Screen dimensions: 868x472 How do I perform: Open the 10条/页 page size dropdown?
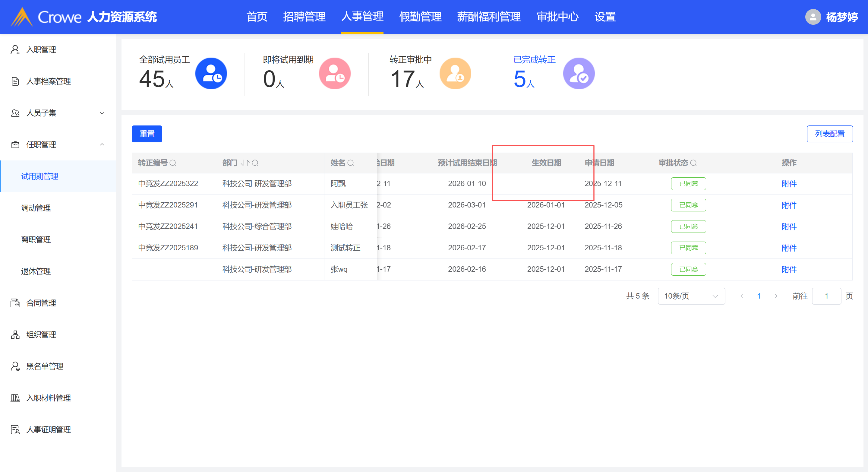(691, 296)
